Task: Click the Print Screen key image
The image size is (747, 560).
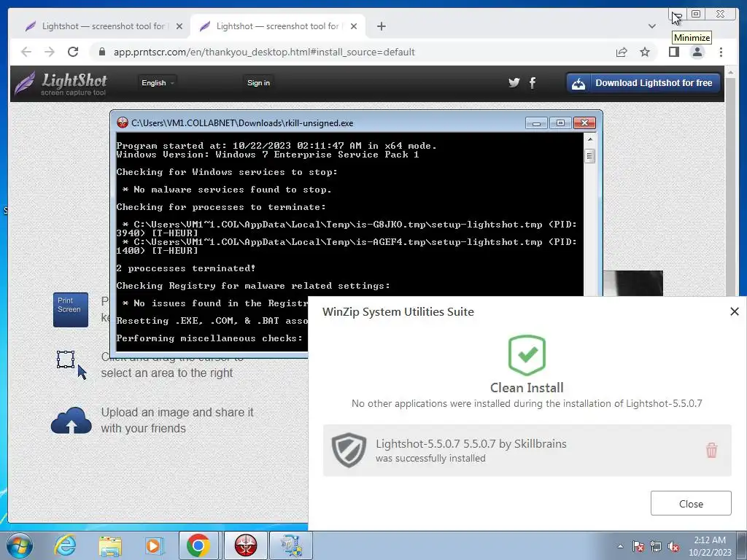Action: [71, 309]
